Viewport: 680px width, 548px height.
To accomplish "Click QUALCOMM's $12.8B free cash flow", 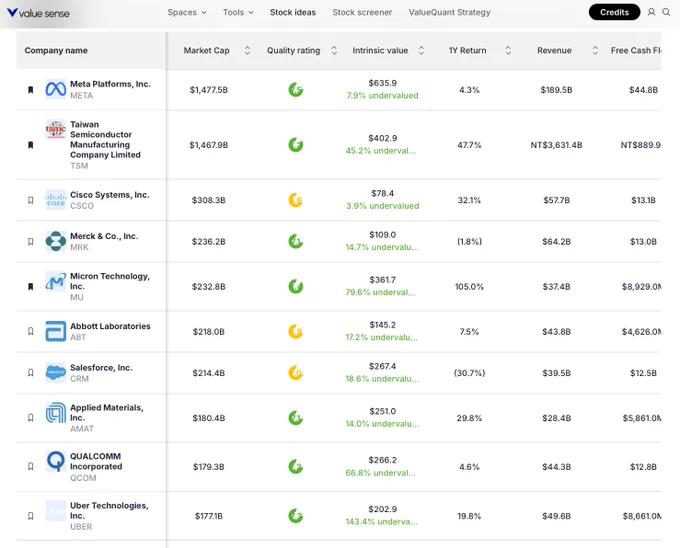I will tap(644, 467).
